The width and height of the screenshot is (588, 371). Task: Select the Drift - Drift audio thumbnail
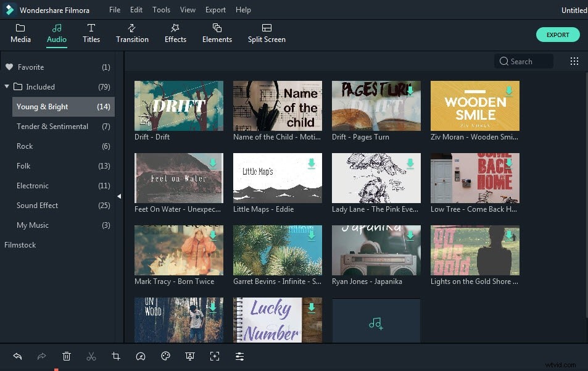[178, 106]
